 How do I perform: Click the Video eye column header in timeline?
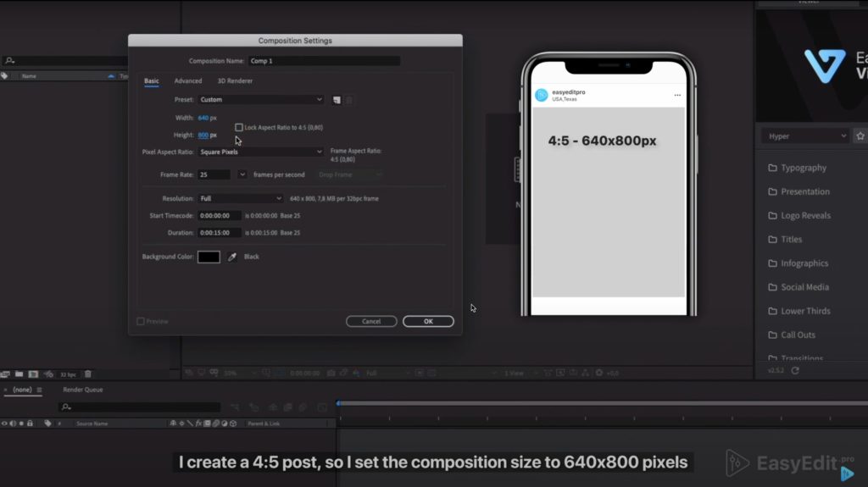(4, 423)
